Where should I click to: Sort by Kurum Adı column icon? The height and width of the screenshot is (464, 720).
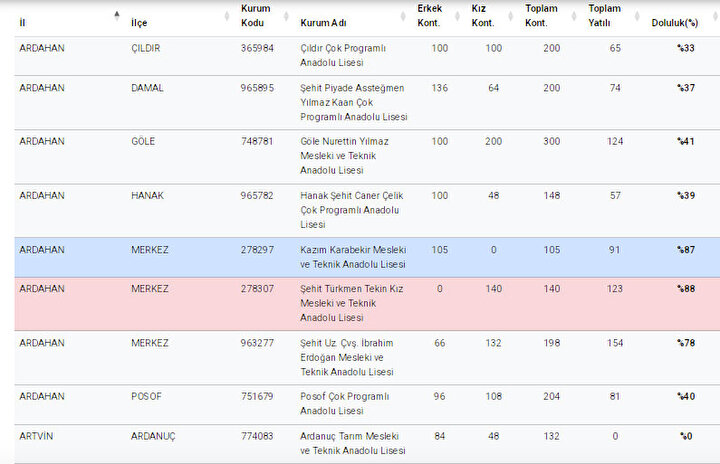(403, 16)
